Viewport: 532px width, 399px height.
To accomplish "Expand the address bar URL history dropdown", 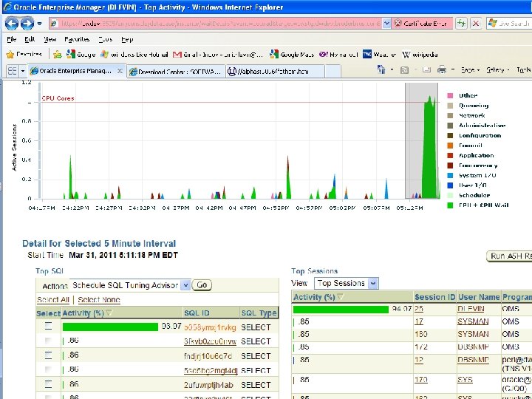I will (x=386, y=24).
